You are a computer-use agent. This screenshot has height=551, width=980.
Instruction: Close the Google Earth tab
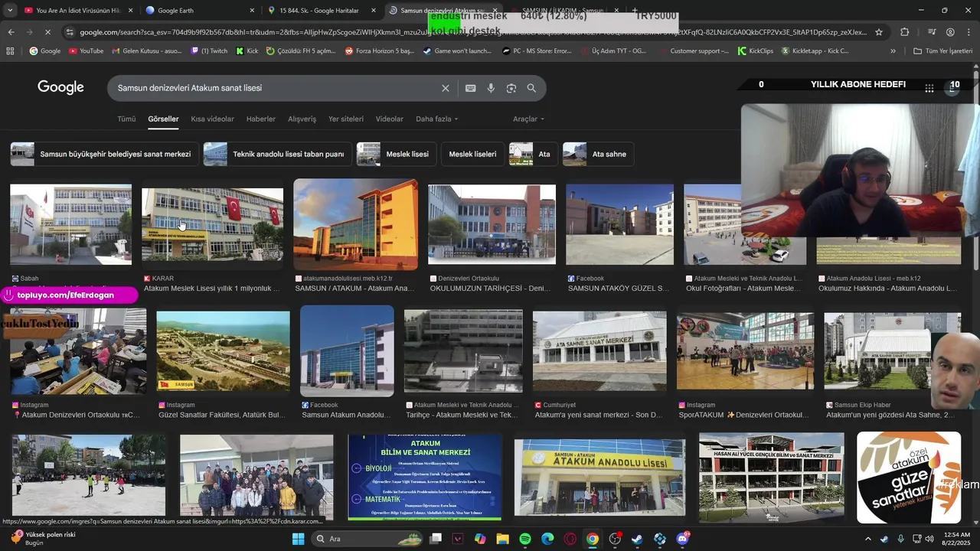253,11
